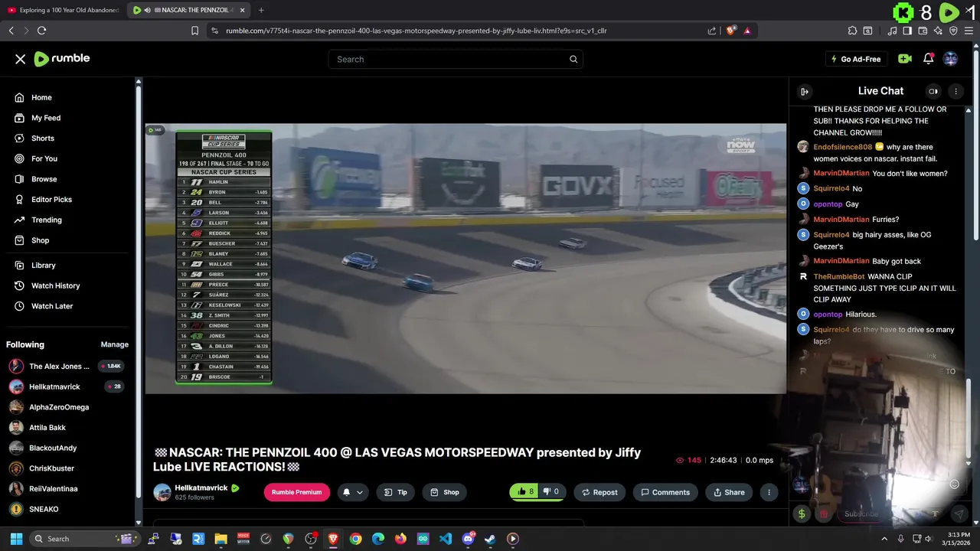Image resolution: width=980 pixels, height=551 pixels.
Task: Open the browser extensions puzzle icon
Action: click(x=852, y=31)
